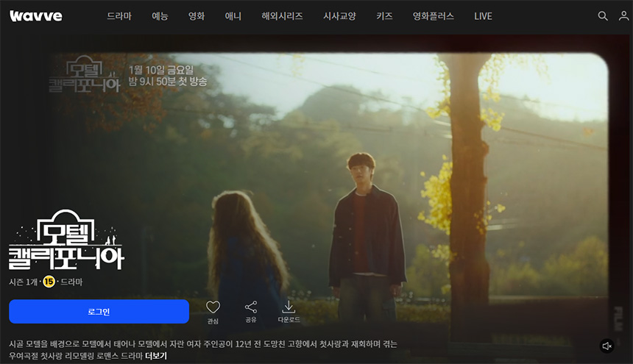The image size is (633, 364).
Task: Click the blue 로그인 button
Action: click(x=99, y=312)
